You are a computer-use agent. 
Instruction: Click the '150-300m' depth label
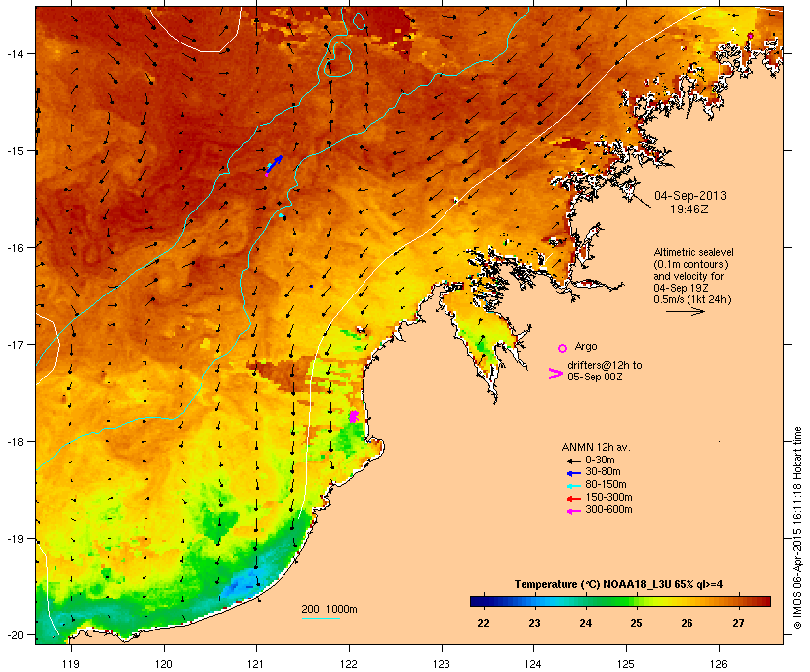point(608,497)
